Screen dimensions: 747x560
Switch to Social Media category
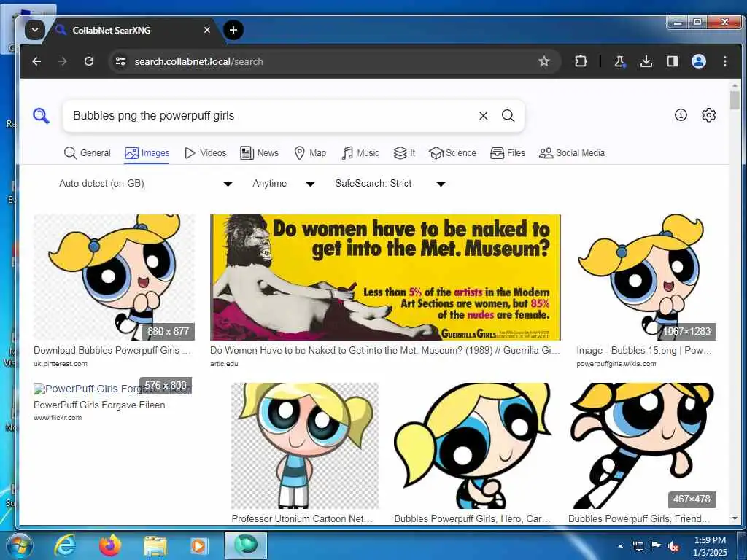572,153
